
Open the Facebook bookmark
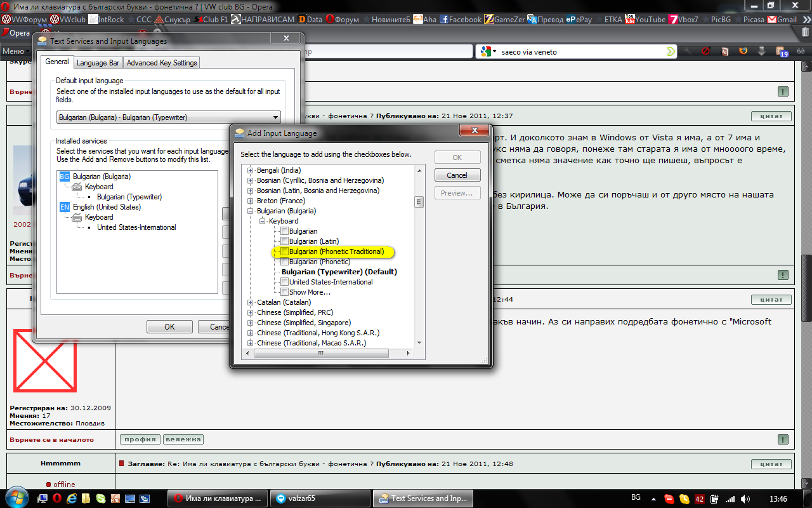461,19
